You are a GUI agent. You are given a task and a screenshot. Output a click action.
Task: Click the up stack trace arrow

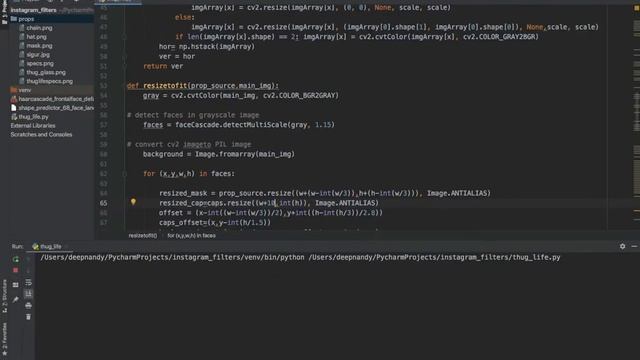point(28,259)
